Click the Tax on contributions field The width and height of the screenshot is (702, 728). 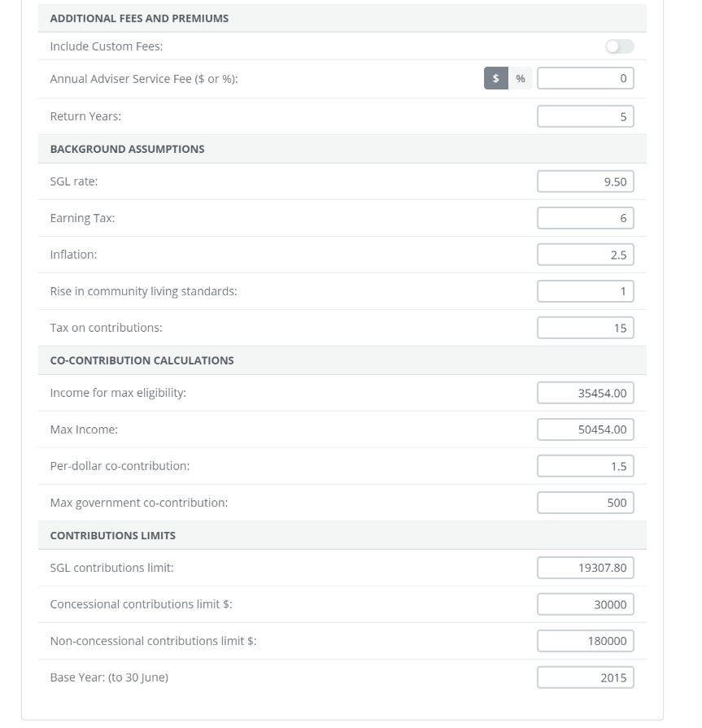(585, 328)
